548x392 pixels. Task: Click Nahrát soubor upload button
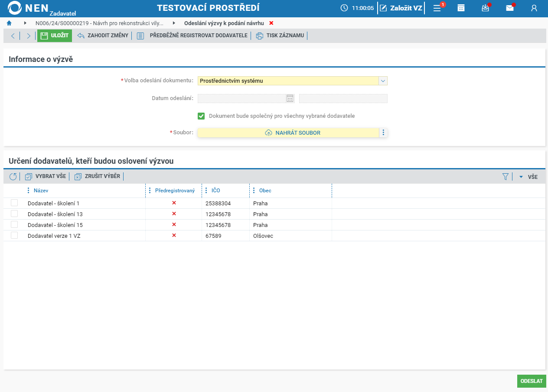click(x=288, y=133)
